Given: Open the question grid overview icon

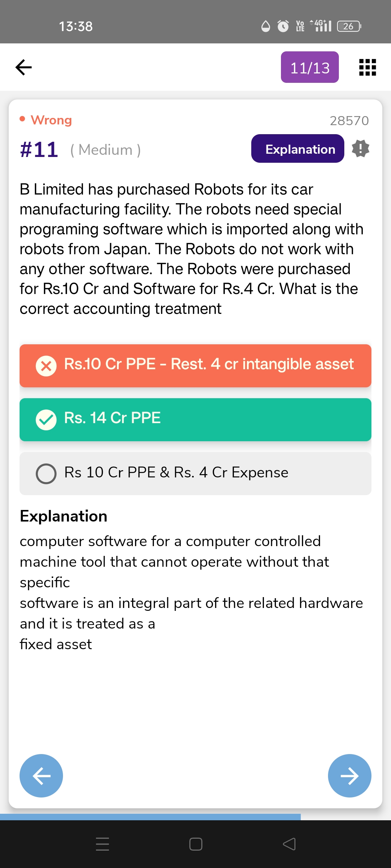Looking at the screenshot, I should [x=367, y=67].
